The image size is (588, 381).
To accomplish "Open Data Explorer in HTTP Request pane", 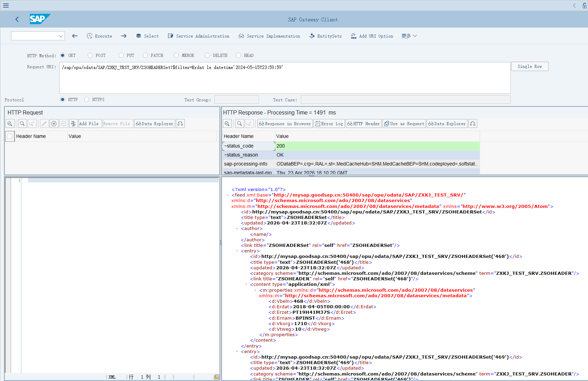I will pos(155,123).
